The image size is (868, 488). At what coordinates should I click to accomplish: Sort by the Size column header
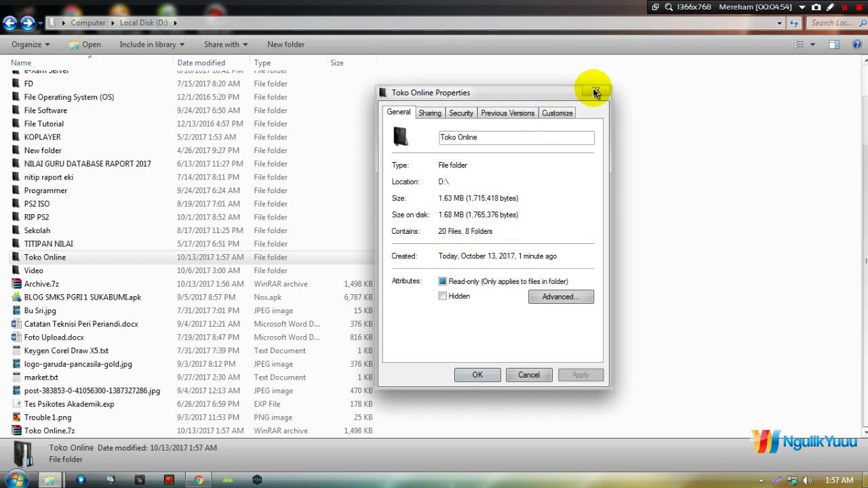[x=351, y=63]
